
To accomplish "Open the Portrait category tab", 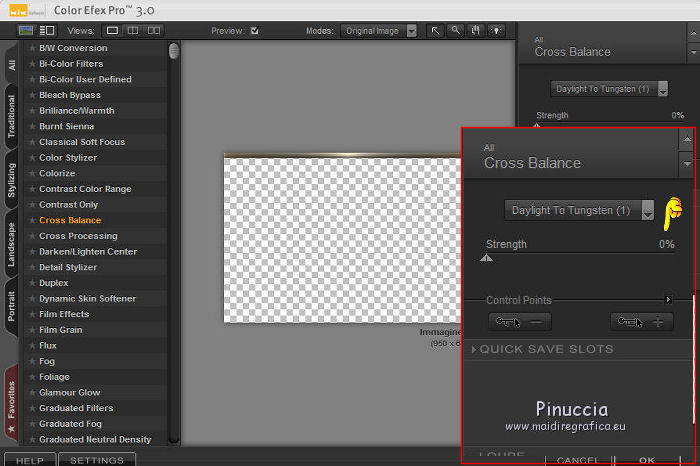I will [11, 306].
